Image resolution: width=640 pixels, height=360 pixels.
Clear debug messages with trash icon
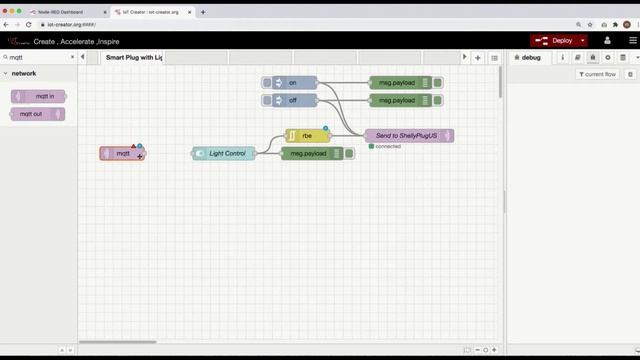[630, 74]
